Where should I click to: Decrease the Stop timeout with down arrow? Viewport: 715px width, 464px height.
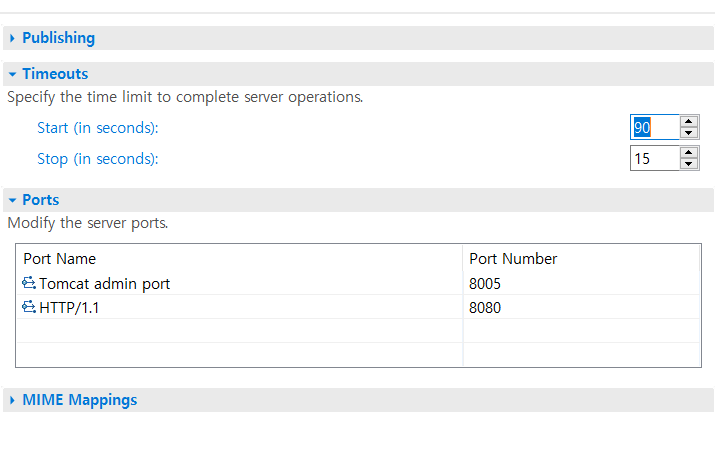click(x=689, y=164)
